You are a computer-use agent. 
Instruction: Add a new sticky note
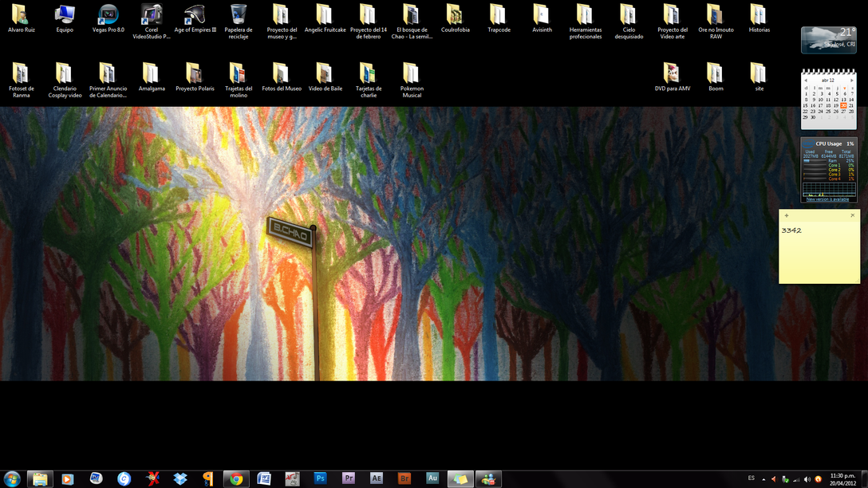pyautogui.click(x=787, y=215)
